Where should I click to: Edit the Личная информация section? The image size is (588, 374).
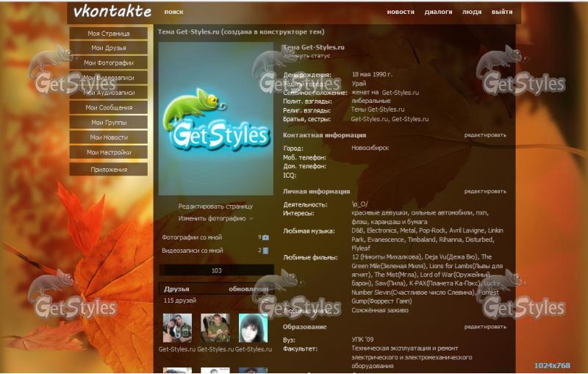click(x=484, y=191)
